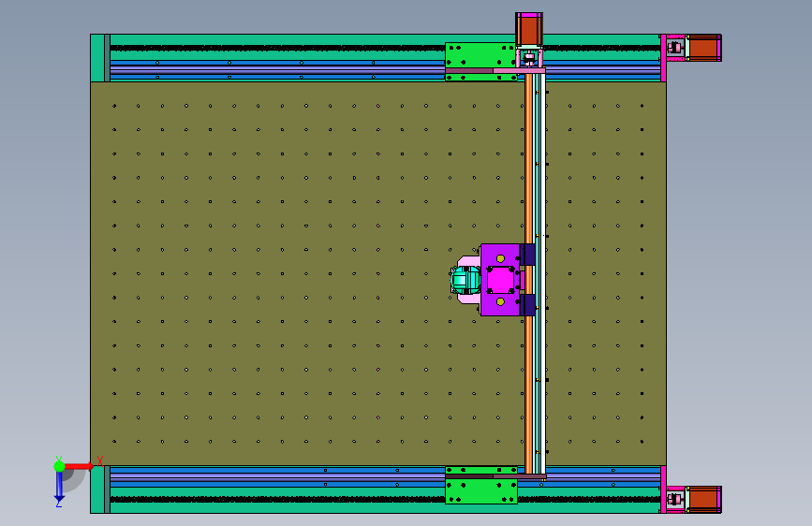Select the lower yellow bolt on the magenta carriage
Image resolution: width=812 pixels, height=526 pixels.
(500, 301)
